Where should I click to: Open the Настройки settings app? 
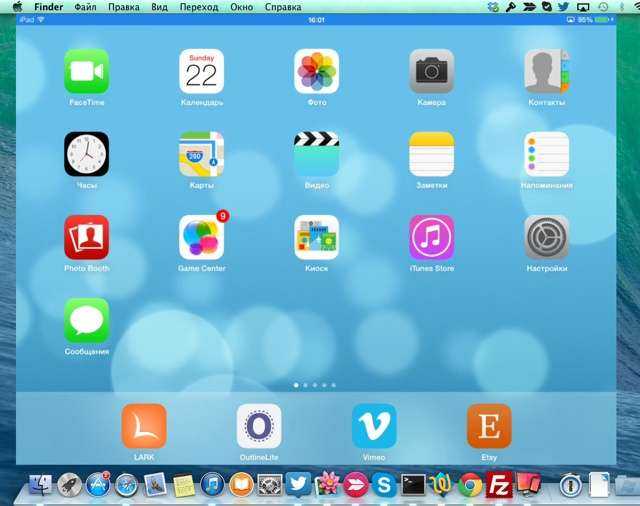[547, 237]
